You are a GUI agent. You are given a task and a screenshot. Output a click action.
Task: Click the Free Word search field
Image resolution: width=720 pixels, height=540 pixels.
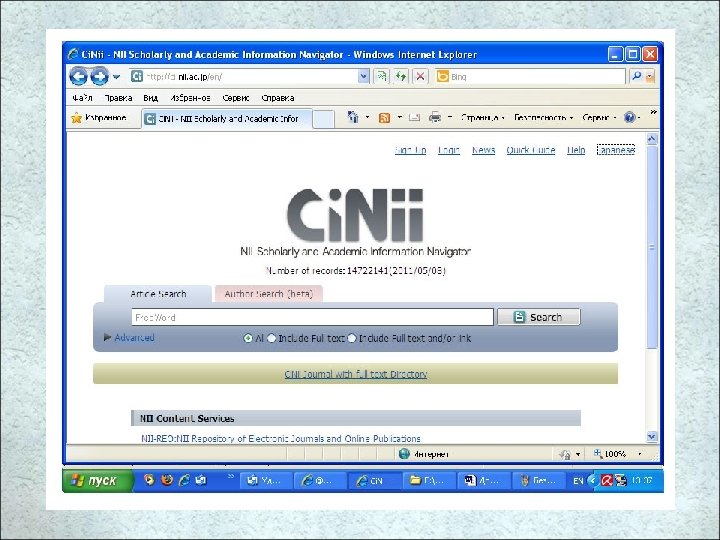point(312,317)
